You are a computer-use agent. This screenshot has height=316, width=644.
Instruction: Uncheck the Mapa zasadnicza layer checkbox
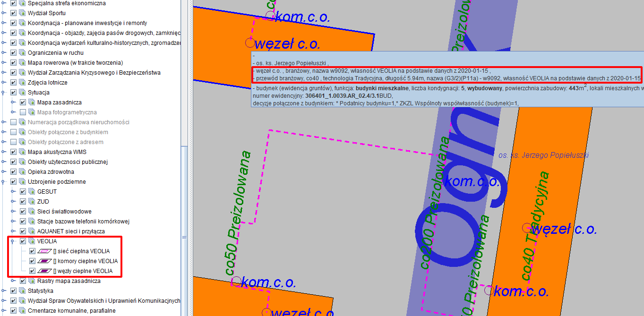click(x=23, y=102)
